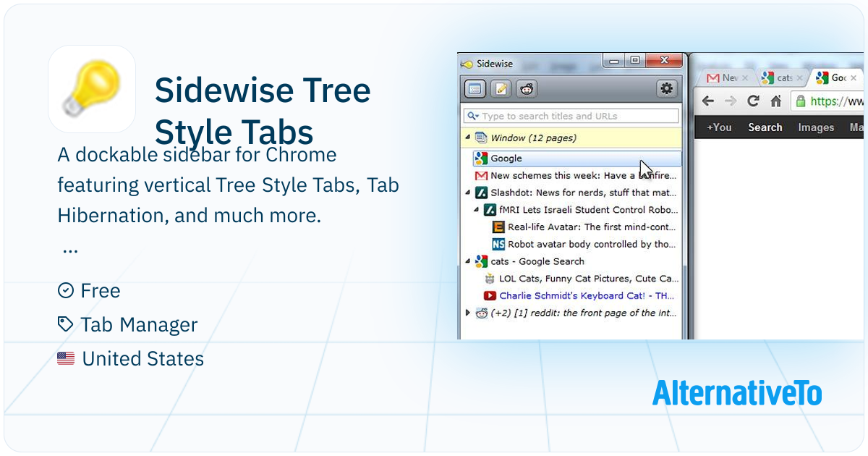868x456 pixels.
Task: Open the 'Tab Manager' category tag
Action: (x=139, y=325)
